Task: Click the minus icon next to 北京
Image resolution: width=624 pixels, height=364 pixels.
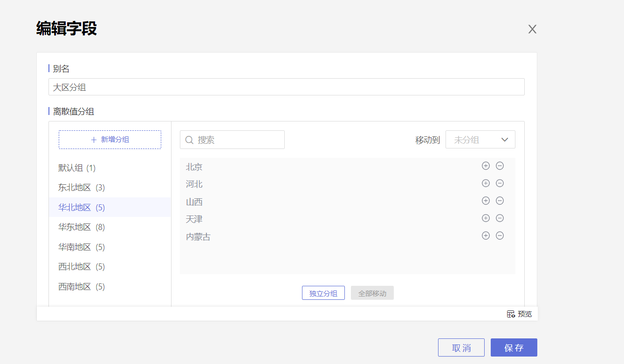Action: pyautogui.click(x=500, y=166)
